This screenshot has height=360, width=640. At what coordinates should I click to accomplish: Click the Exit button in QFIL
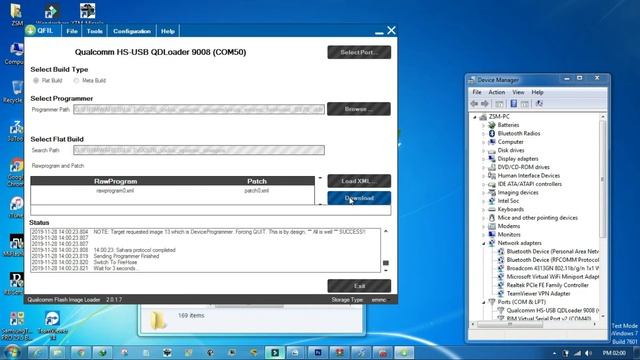pyautogui.click(x=359, y=286)
